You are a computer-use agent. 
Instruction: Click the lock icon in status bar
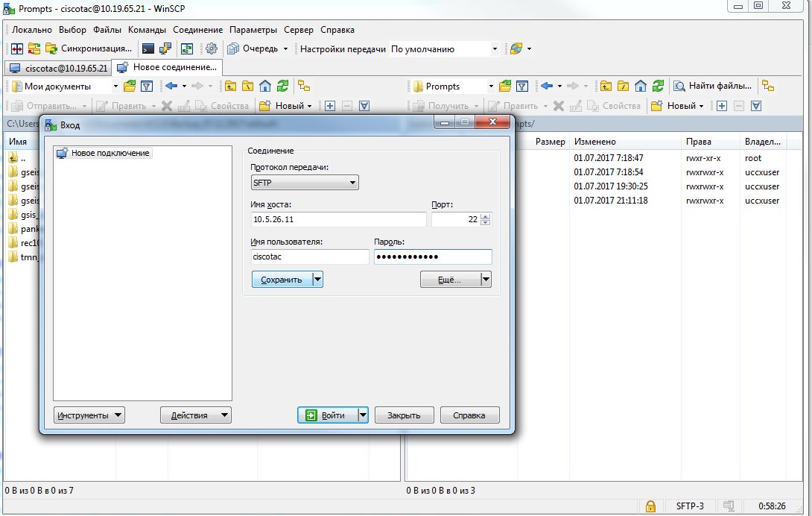[x=650, y=506]
